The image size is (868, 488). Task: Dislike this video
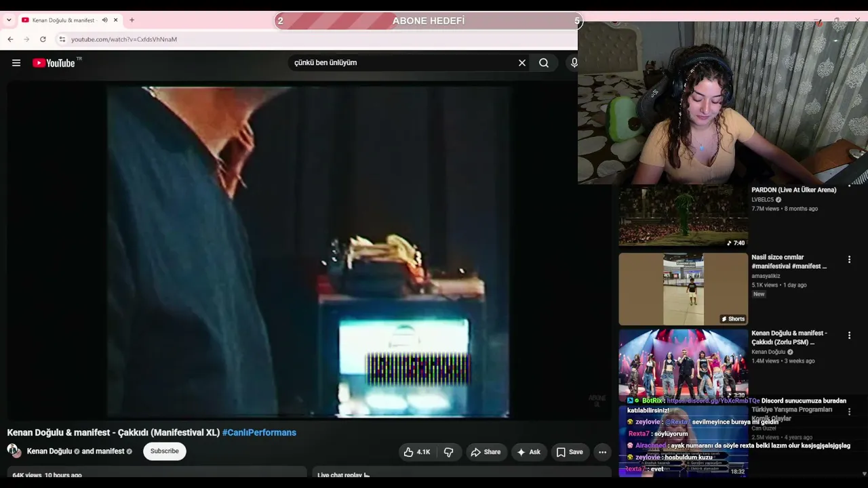(x=448, y=452)
